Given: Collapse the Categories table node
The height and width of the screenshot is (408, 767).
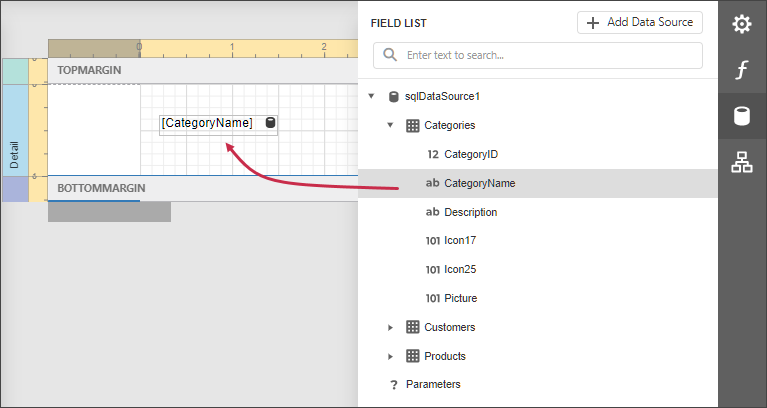Looking at the screenshot, I should coord(391,126).
